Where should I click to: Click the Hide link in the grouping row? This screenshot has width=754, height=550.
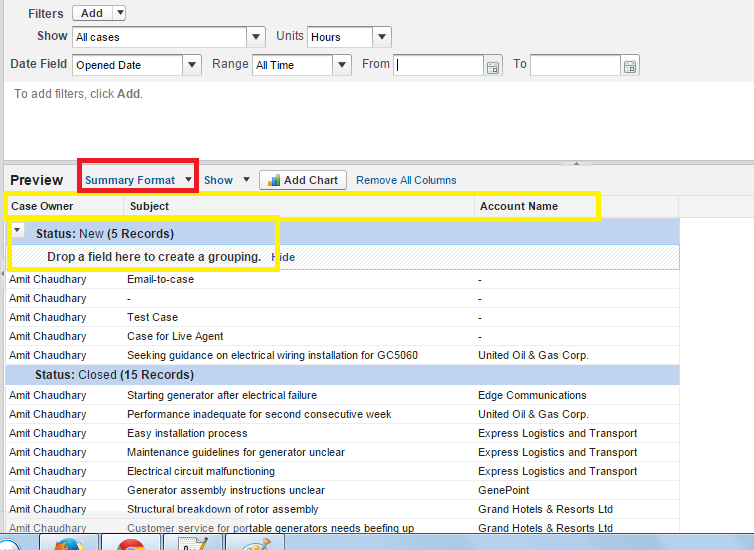tap(284, 257)
